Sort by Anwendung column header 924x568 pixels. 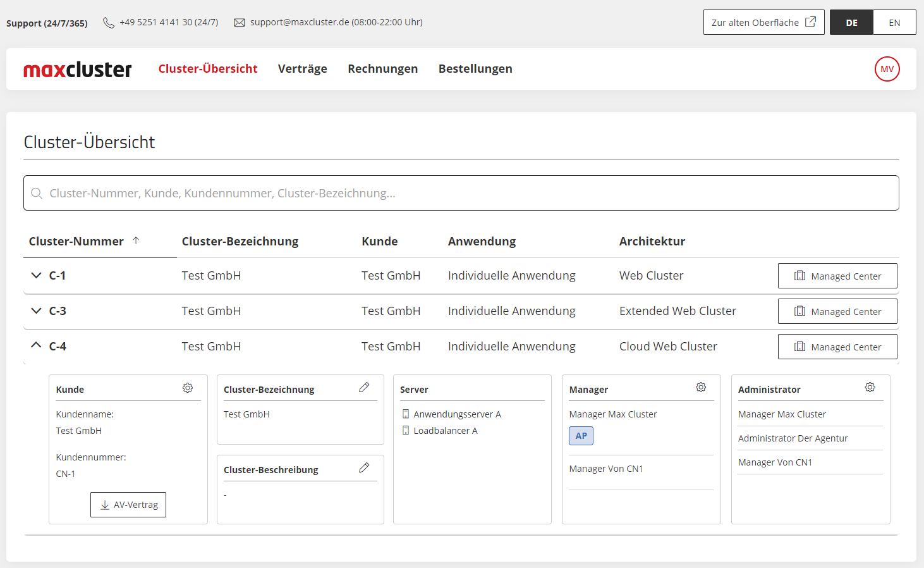[482, 241]
